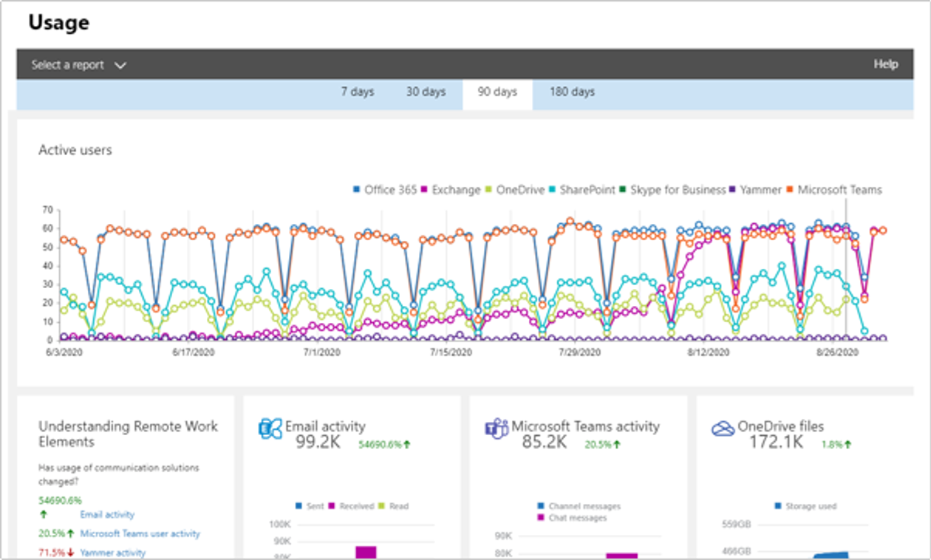Switch to the 7 days tab
The height and width of the screenshot is (560, 931).
pyautogui.click(x=357, y=92)
